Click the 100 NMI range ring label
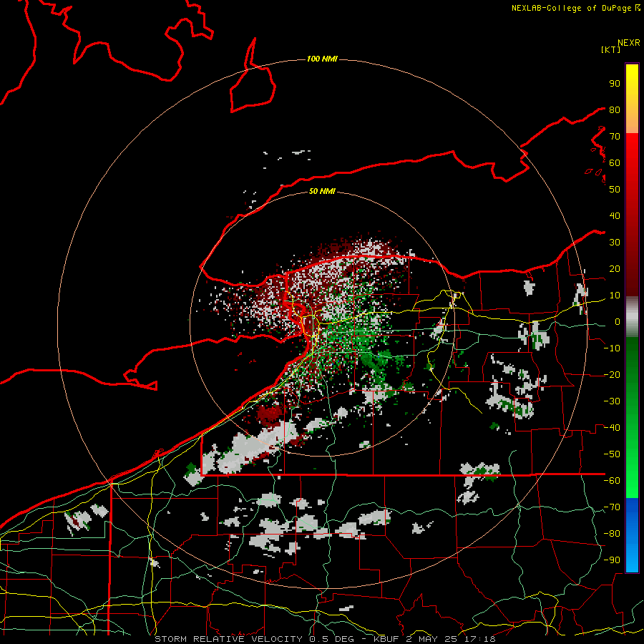This screenshot has width=644, height=644. coord(322,59)
